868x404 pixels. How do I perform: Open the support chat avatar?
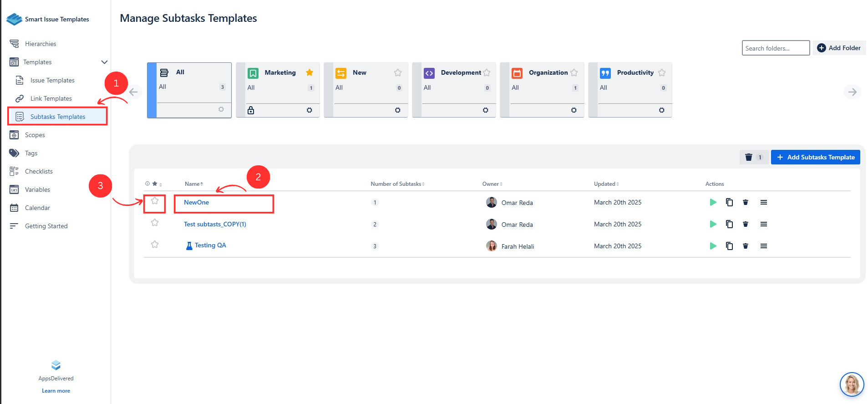coord(851,384)
